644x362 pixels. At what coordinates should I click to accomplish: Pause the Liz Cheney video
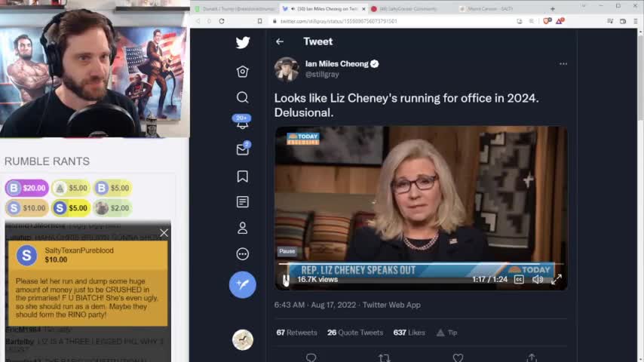(x=286, y=280)
